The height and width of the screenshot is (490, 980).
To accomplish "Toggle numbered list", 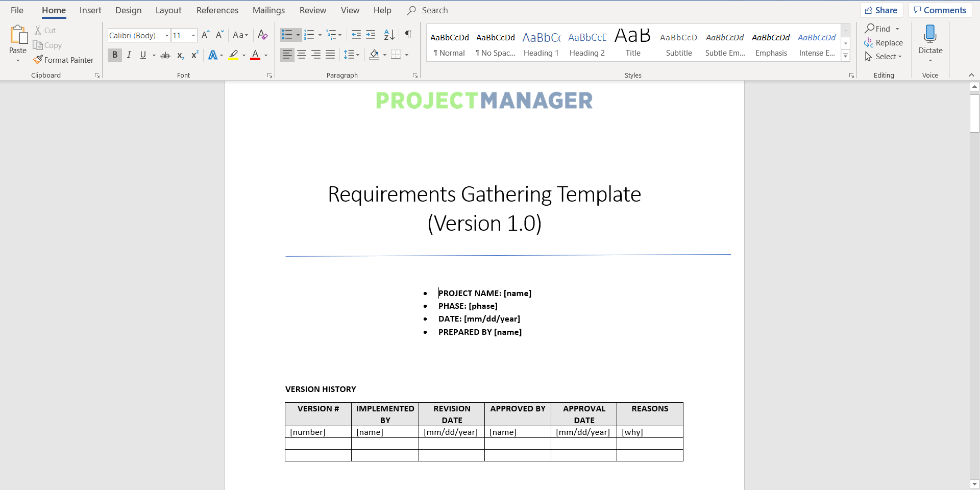I will tap(309, 35).
